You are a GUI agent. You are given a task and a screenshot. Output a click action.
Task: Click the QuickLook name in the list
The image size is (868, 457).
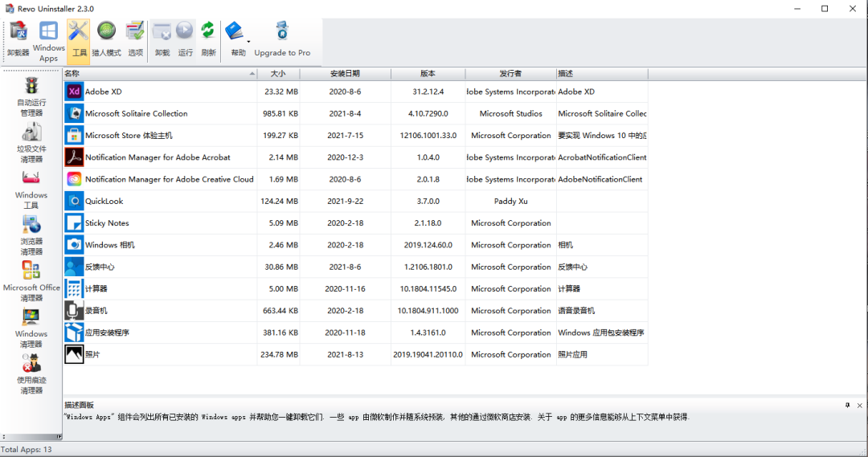(x=104, y=202)
